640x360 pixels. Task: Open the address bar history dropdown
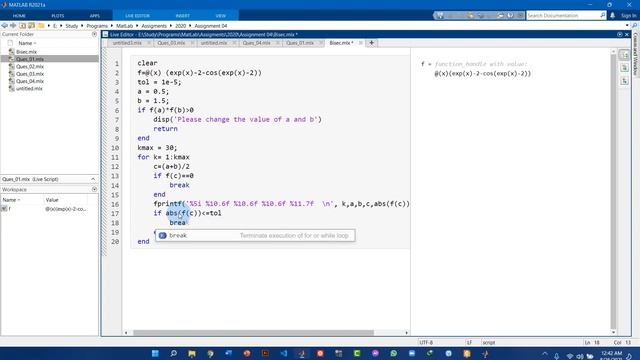point(627,26)
